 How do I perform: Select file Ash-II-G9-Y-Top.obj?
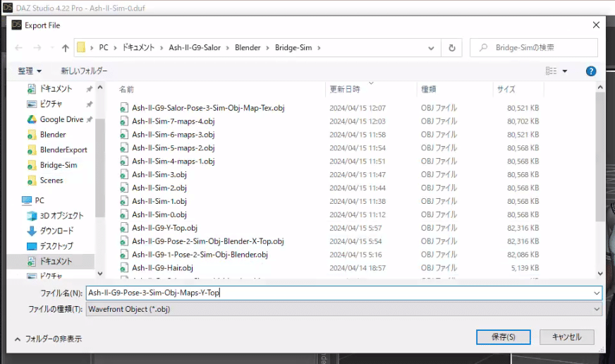tap(164, 228)
